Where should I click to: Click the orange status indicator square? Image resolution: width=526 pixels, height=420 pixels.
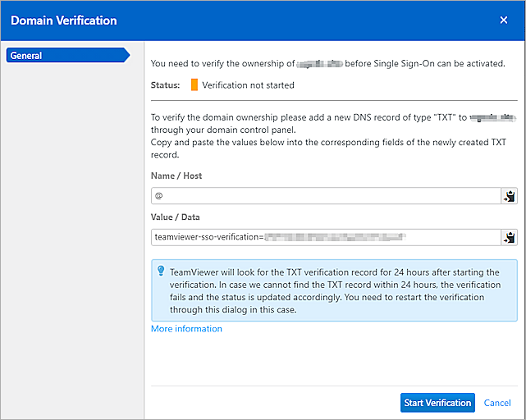(194, 84)
